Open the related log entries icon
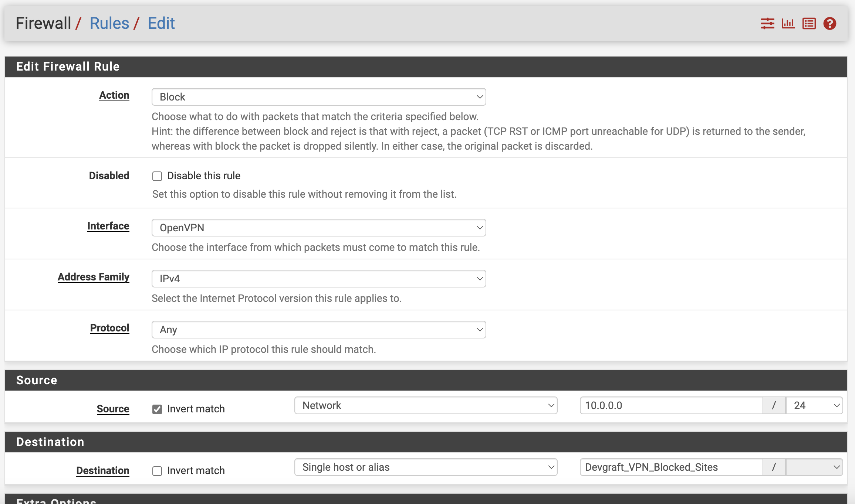This screenshot has width=855, height=504. click(x=809, y=24)
